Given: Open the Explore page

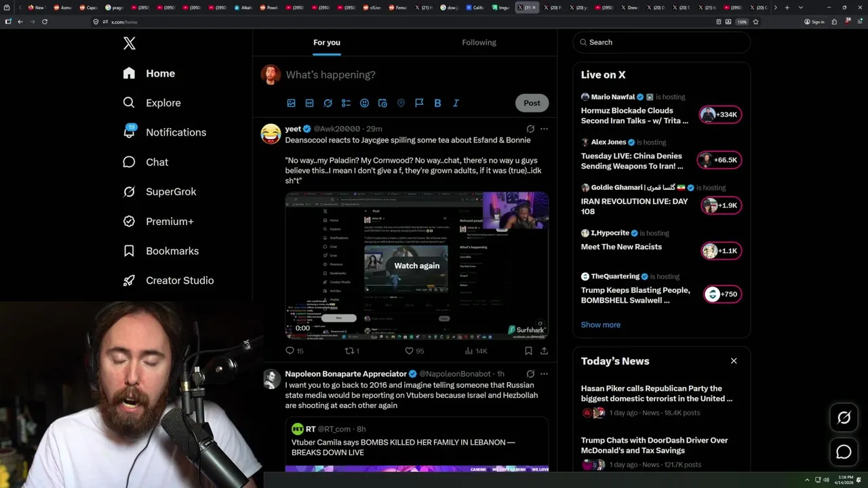Looking at the screenshot, I should [x=152, y=103].
